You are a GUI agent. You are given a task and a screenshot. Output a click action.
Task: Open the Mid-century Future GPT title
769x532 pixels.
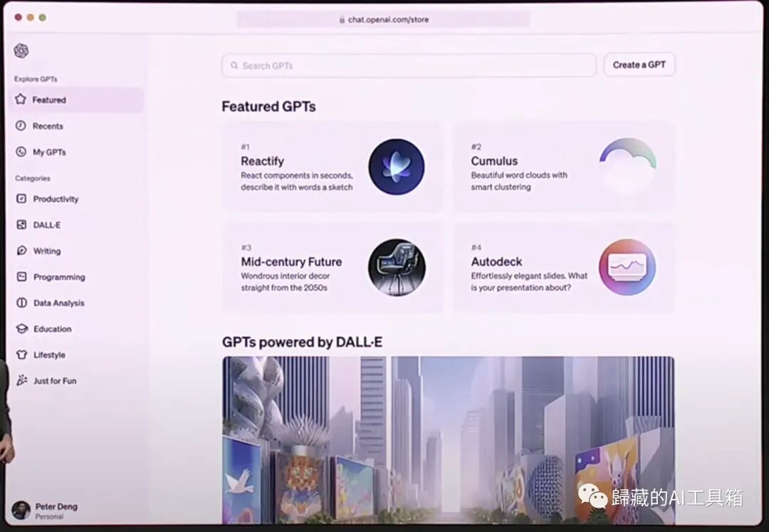(291, 262)
